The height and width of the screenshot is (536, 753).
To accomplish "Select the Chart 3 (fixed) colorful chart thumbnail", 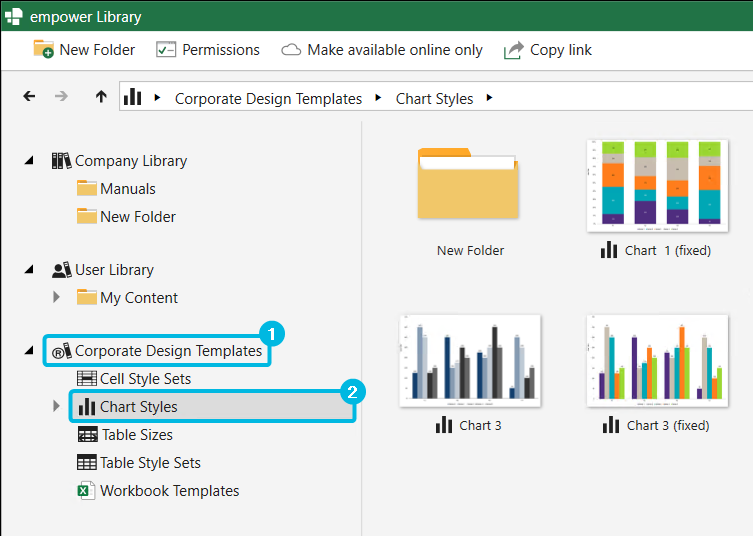I will (x=657, y=361).
